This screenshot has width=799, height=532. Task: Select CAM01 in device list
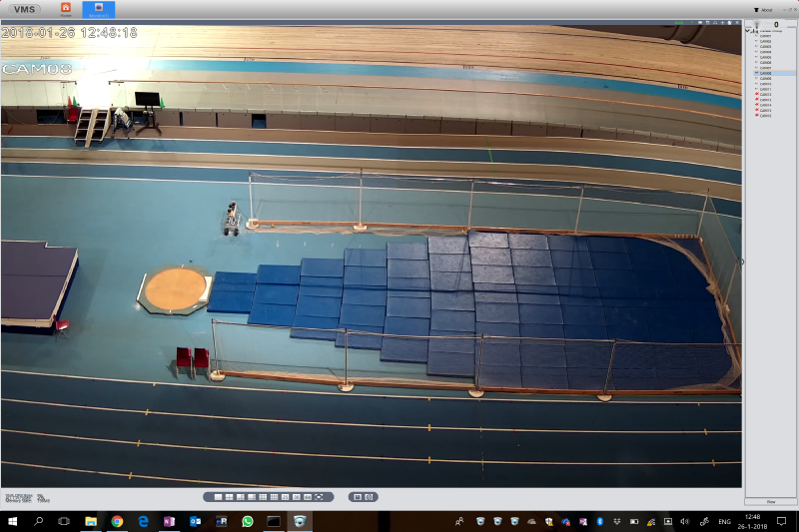[765, 35]
